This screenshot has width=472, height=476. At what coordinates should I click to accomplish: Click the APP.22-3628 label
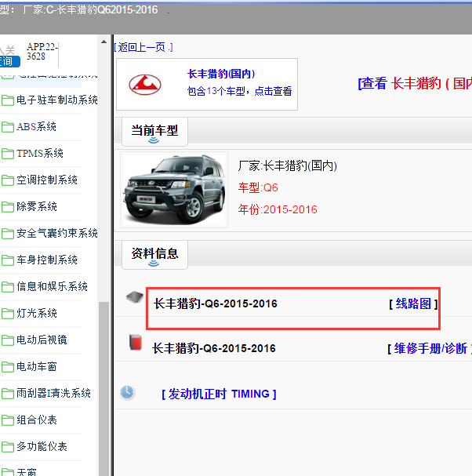(x=42, y=52)
